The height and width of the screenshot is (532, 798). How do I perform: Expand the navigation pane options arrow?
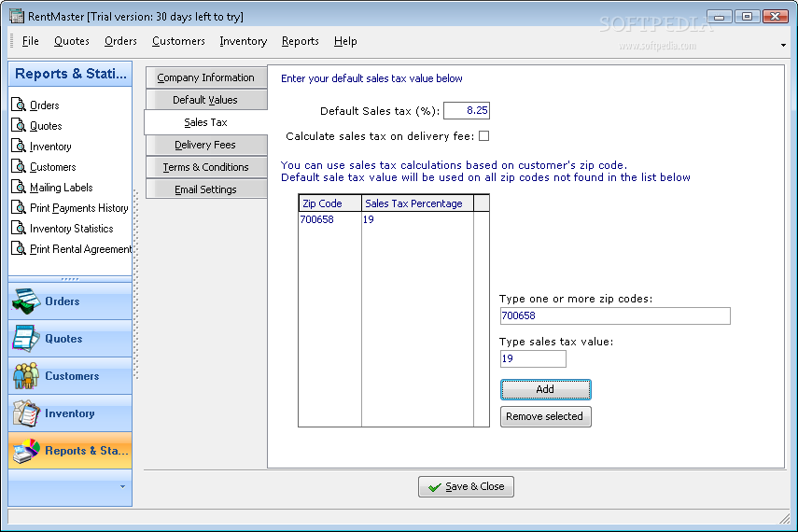[122, 486]
